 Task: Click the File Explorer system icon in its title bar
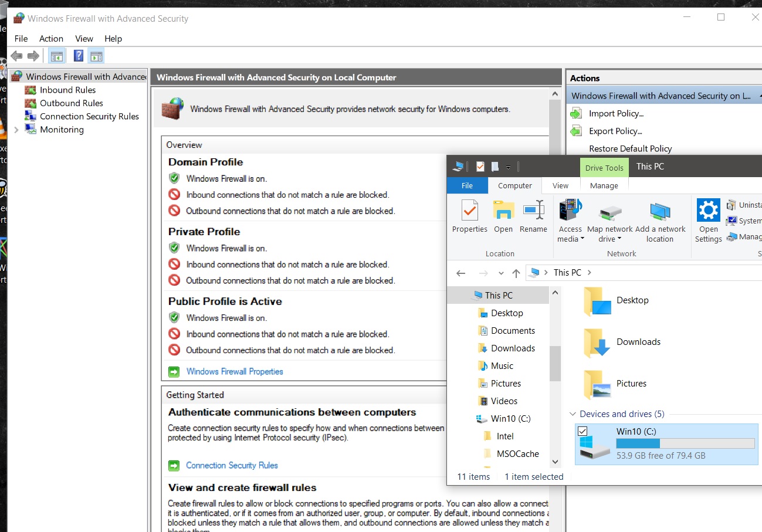(x=459, y=167)
